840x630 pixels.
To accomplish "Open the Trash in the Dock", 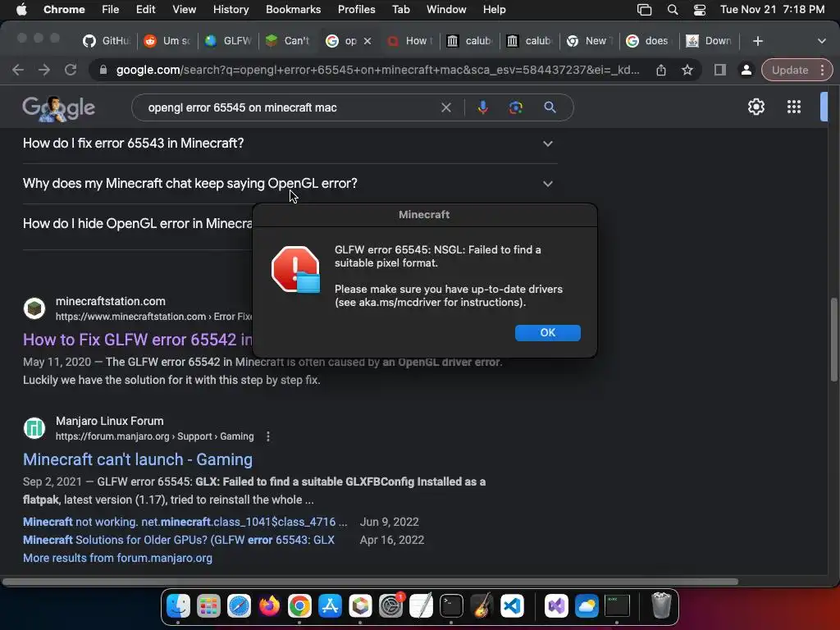I will [x=661, y=606].
